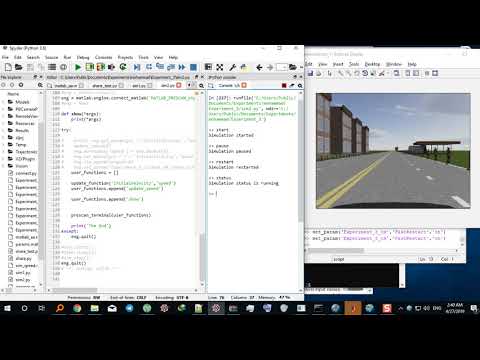Expand the Resources folder in File explorer
Screen dimensions: 480x360
click(4, 123)
